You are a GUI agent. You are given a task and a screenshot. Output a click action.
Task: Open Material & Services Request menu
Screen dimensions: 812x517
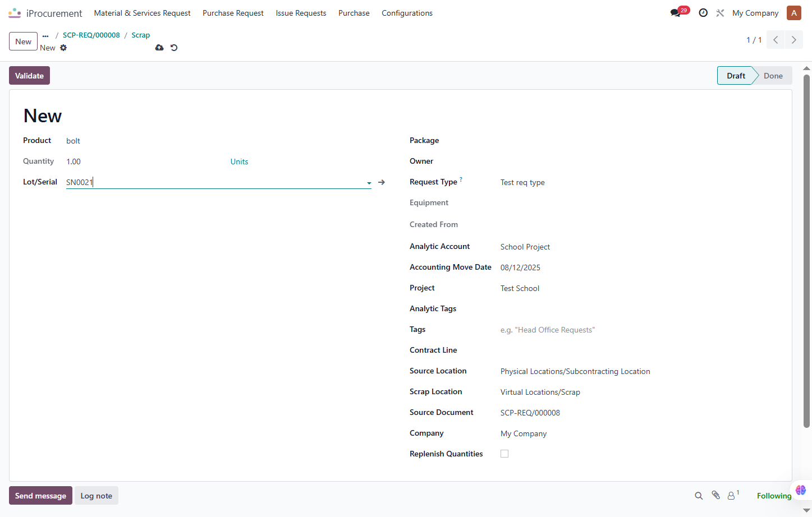[143, 13]
